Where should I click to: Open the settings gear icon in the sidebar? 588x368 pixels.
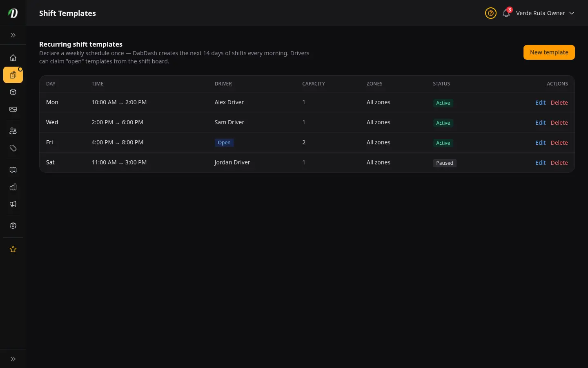coord(13,226)
